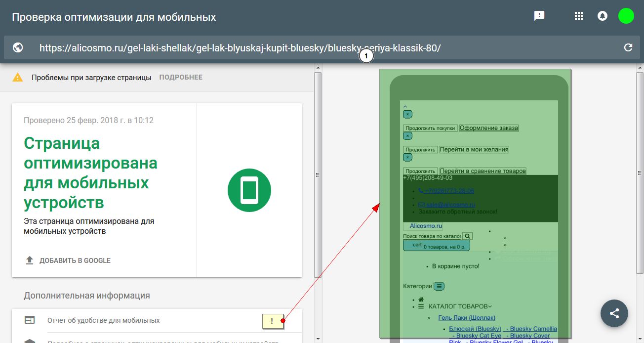Click Поиск товара по каталогу field
This screenshot has height=343, width=644.
point(432,236)
